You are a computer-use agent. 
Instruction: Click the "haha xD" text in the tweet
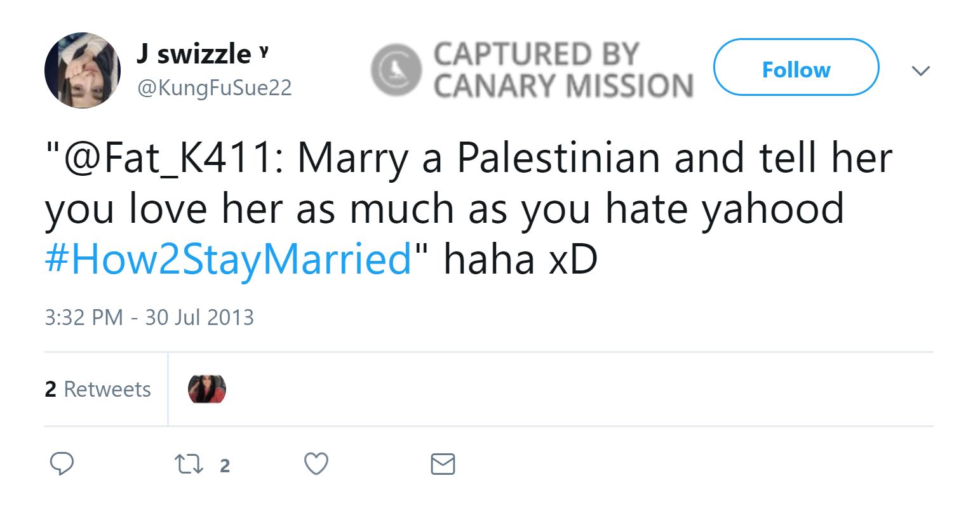[x=520, y=260]
